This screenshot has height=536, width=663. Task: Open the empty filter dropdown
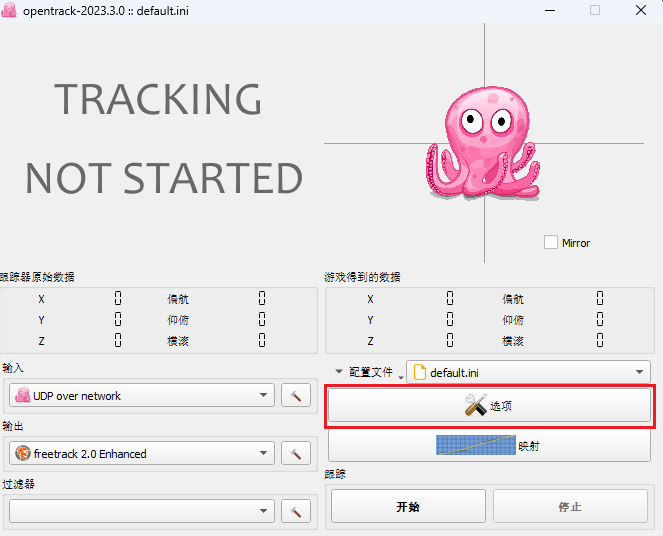tap(142, 511)
